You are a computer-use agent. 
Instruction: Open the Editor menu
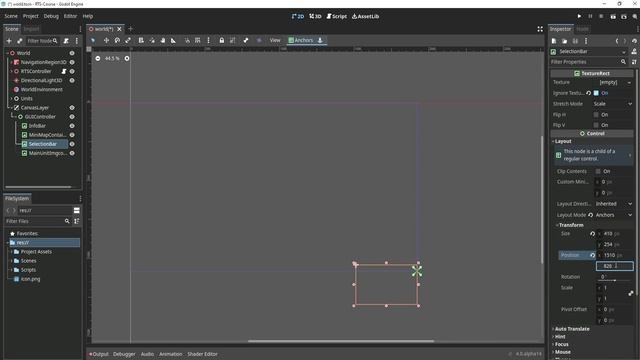70,16
